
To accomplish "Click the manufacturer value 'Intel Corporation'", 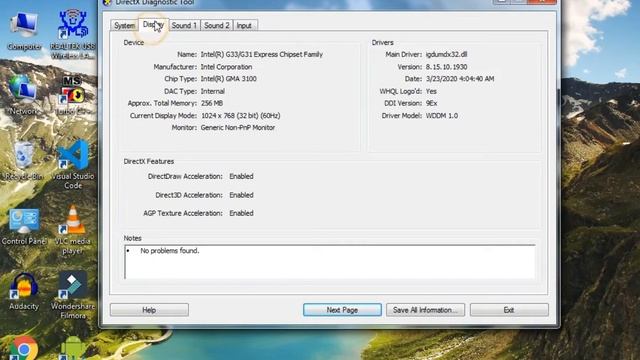I will tap(227, 67).
